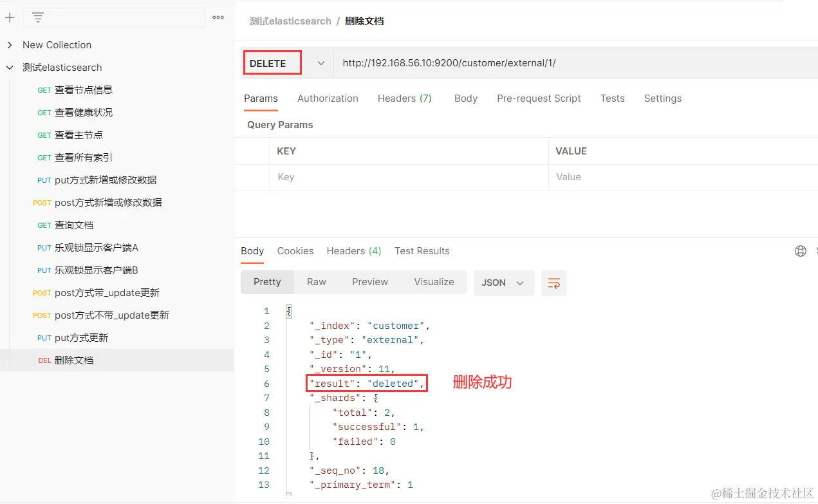Click the "_index": "customer" response line
This screenshot has width=818, height=504.
369,326
